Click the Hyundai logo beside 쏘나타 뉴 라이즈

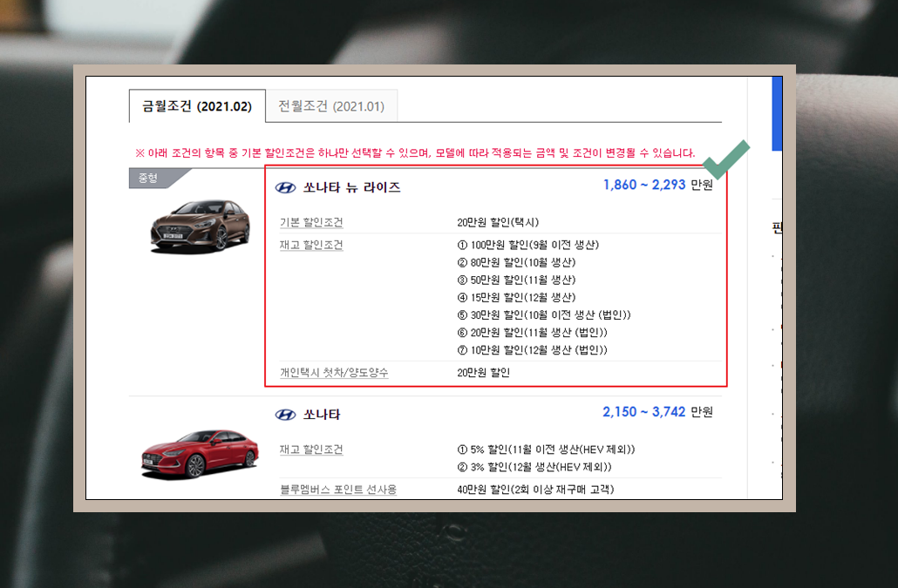point(285,187)
